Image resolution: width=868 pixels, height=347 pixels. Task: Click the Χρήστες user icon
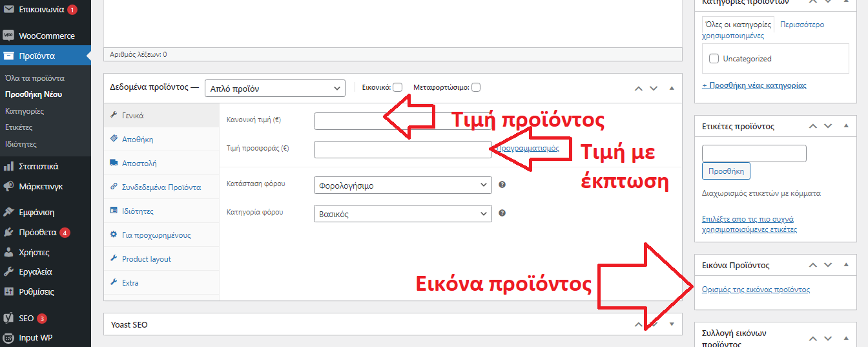[x=9, y=252]
